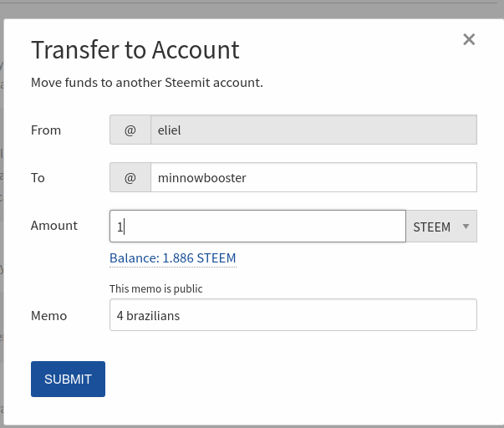This screenshot has height=428, width=504.
Task: Click the Memo field containing 4 brazilians
Action: click(x=293, y=315)
